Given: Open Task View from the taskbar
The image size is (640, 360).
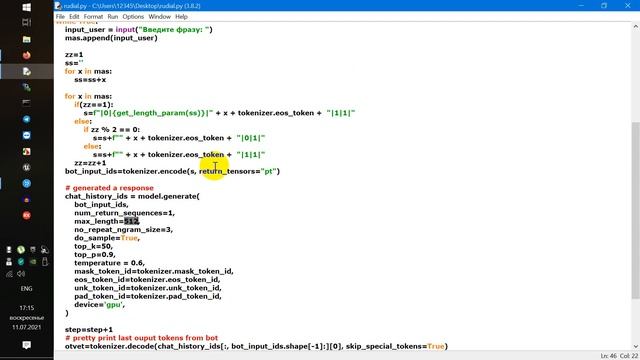Looking at the screenshot, I should (27, 22).
